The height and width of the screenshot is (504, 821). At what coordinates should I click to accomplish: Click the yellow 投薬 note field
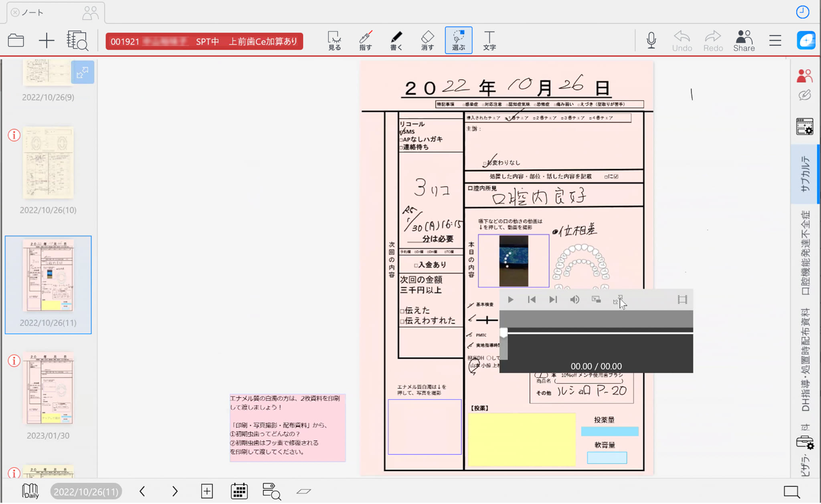[x=522, y=439]
